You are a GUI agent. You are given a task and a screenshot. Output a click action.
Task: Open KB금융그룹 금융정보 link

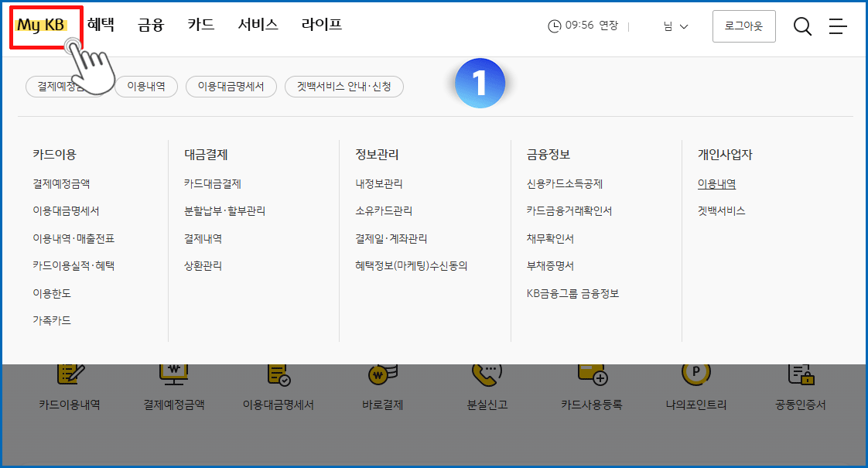[x=573, y=293]
